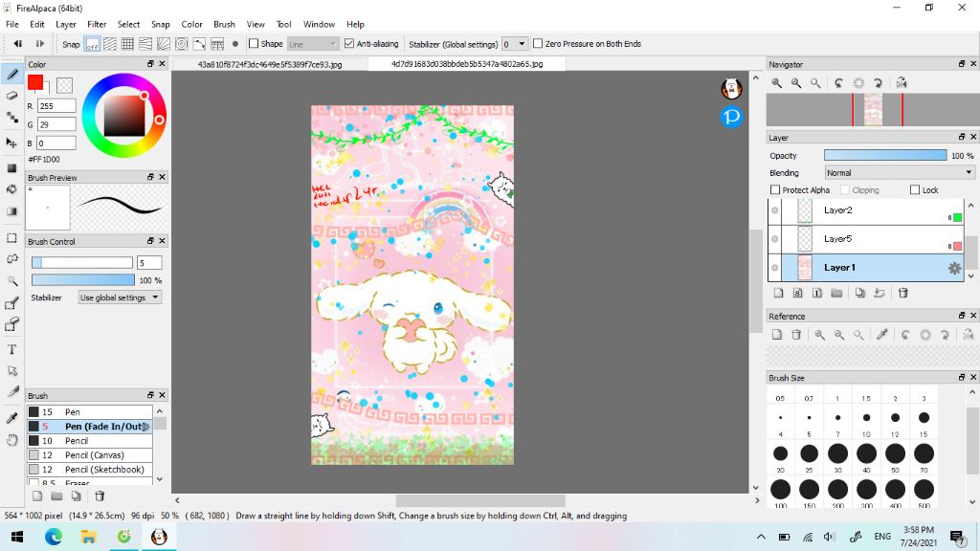Enable Zero Pressure on Both Ends
The image size is (980, 551).
[x=538, y=44]
